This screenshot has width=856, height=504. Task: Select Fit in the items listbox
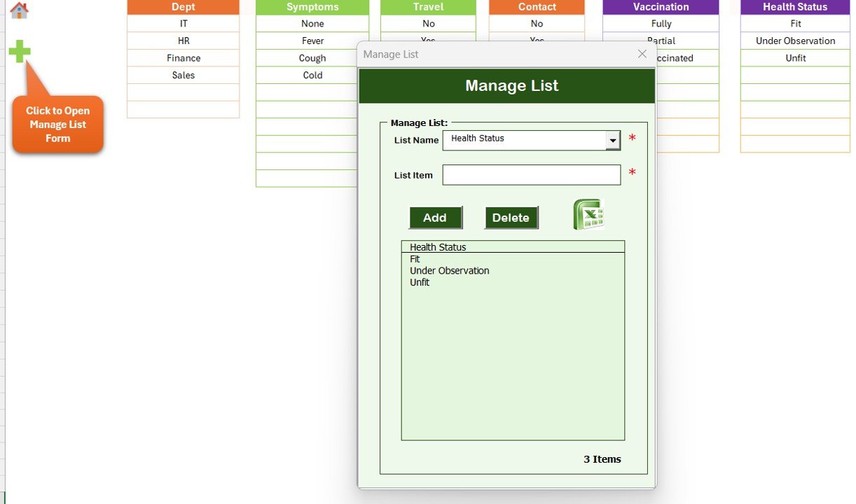point(415,259)
